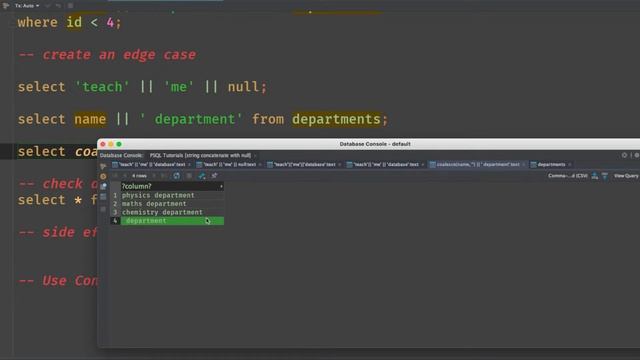Viewport: 640px width, 360px height.
Task: Go to last page arrow in results toolbar
Action: pyautogui.click(x=163, y=176)
